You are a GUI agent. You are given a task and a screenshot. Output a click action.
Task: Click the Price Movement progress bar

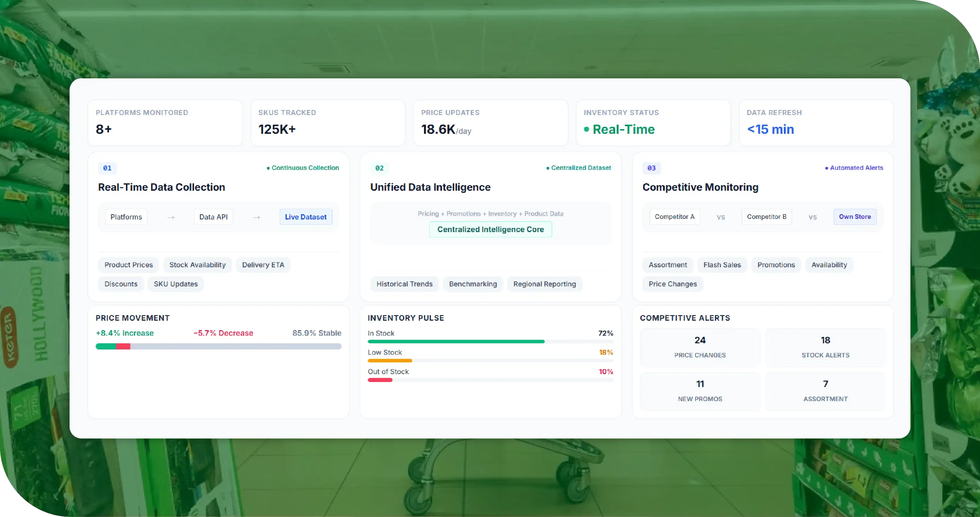pyautogui.click(x=218, y=346)
